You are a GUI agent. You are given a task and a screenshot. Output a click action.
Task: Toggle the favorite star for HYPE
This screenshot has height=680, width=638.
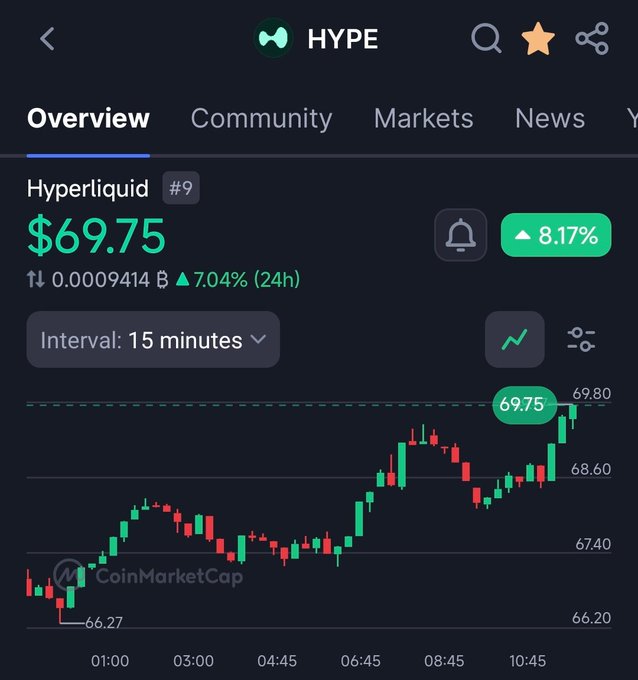coord(538,39)
